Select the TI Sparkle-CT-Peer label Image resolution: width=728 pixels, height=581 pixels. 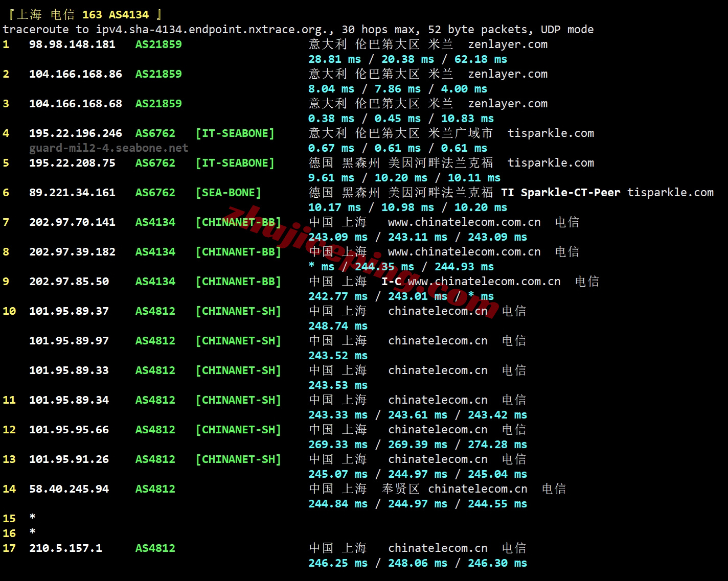coord(560,193)
